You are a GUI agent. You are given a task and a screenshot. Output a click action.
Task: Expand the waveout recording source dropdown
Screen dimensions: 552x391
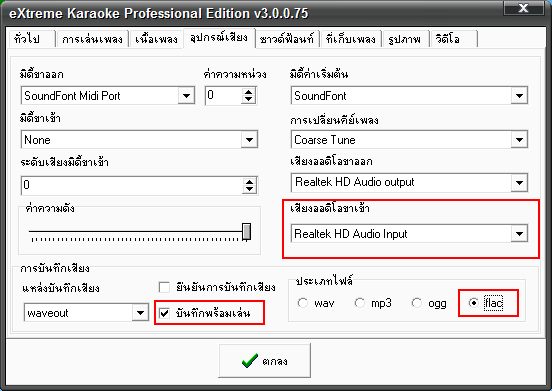point(140,313)
